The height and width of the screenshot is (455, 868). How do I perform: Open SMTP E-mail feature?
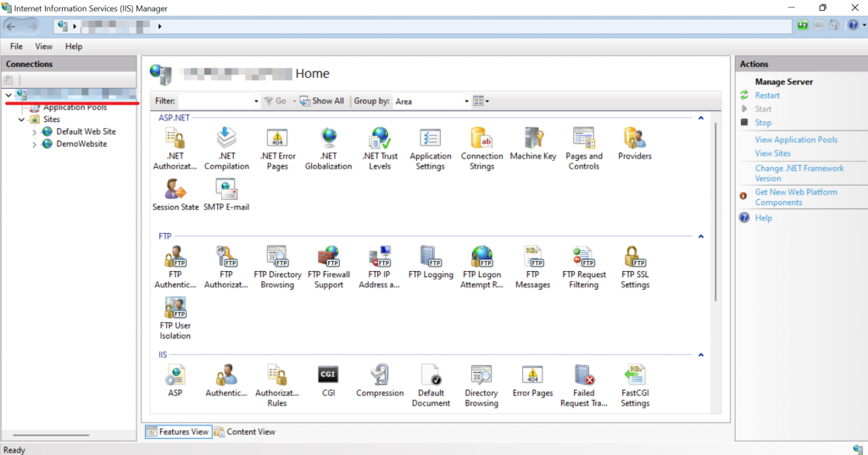pyautogui.click(x=226, y=195)
